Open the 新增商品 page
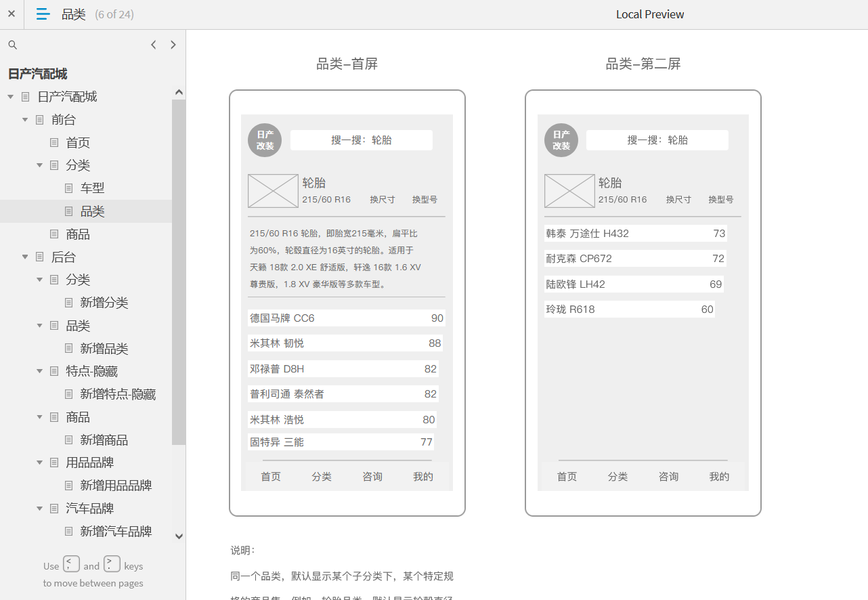Viewport: 868px width, 600px height. (104, 440)
